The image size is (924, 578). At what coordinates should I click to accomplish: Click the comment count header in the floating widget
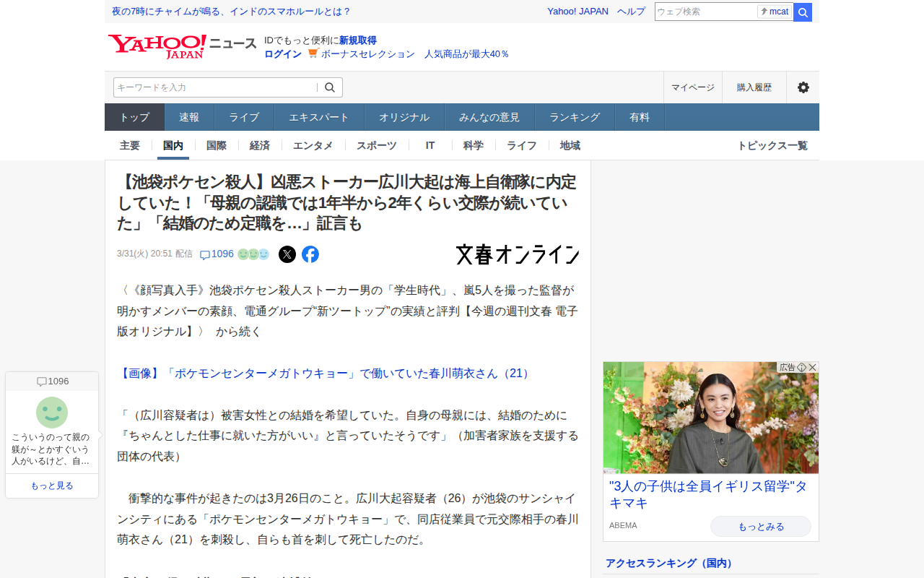pos(52,381)
